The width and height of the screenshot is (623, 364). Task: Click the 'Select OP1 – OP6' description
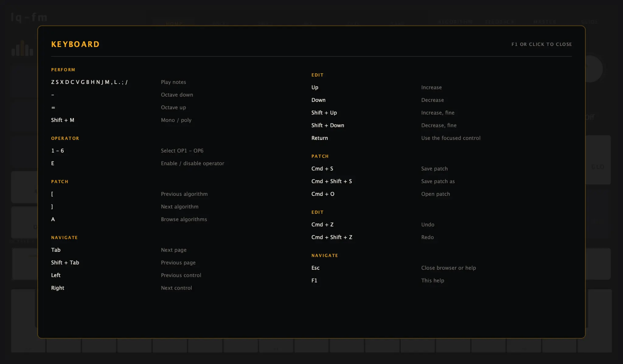pyautogui.click(x=182, y=151)
